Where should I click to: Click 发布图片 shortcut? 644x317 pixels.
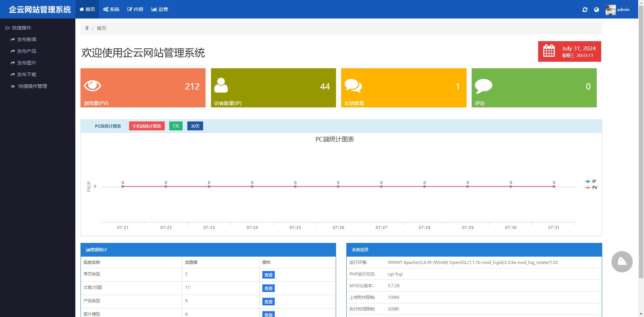24,63
